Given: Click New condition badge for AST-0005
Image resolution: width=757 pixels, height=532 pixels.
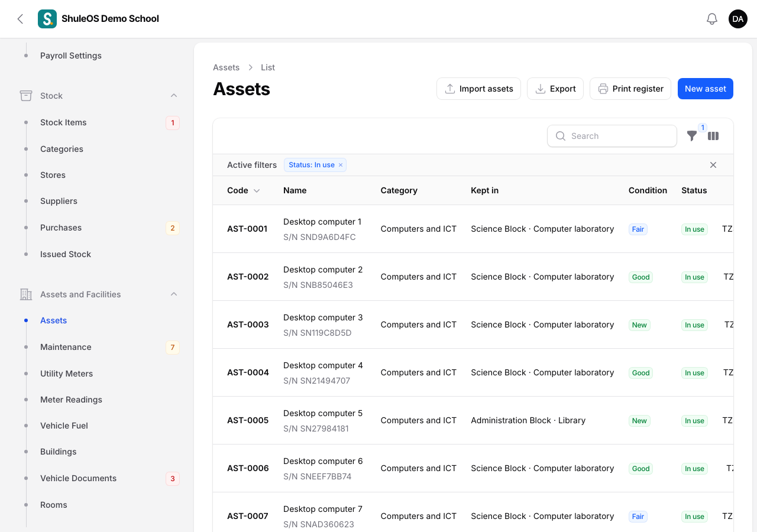Looking at the screenshot, I should click(639, 421).
